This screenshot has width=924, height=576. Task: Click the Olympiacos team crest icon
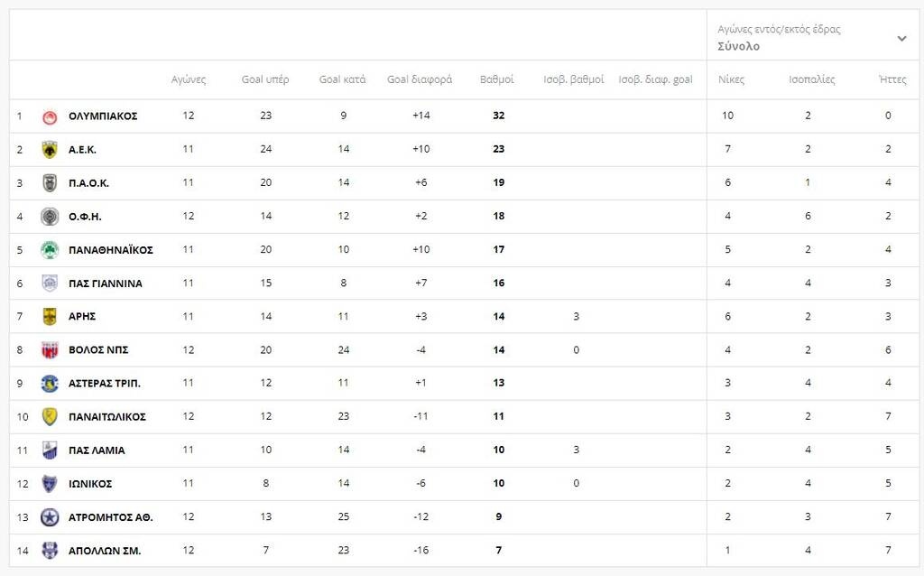[50, 116]
